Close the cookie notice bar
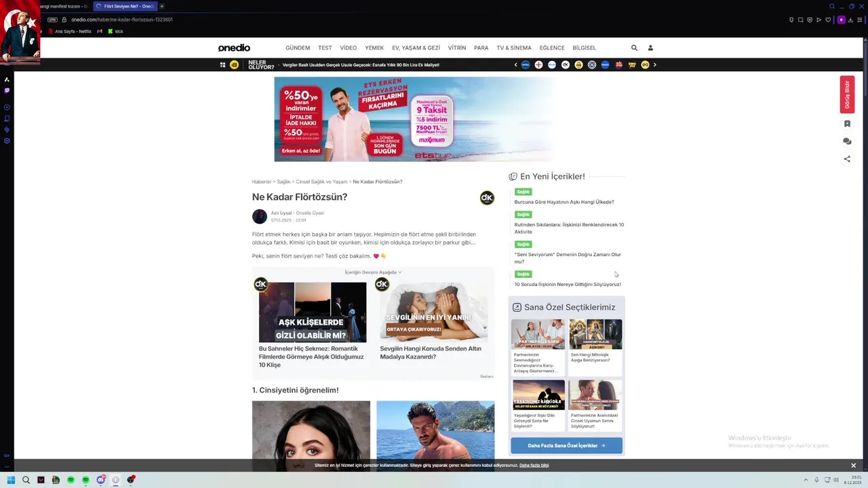868x488 pixels. [x=853, y=466]
